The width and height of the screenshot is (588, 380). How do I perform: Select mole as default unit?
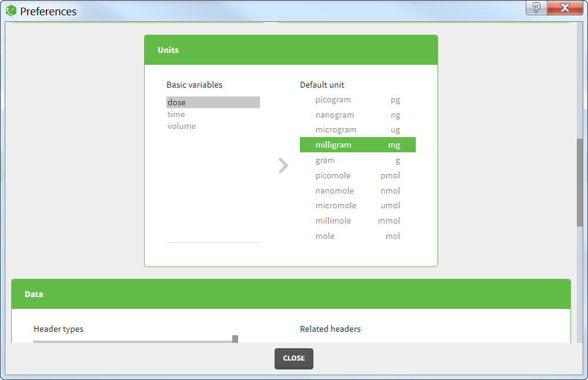(358, 236)
